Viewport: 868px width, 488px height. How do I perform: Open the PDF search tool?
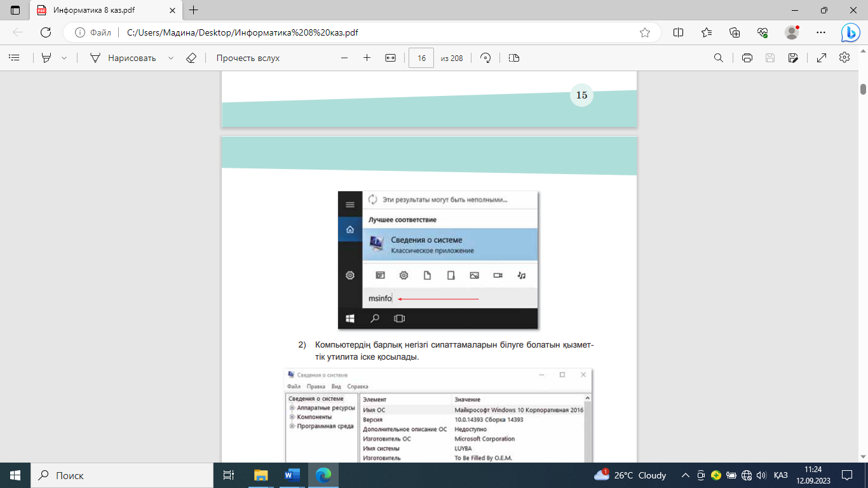[x=719, y=58]
